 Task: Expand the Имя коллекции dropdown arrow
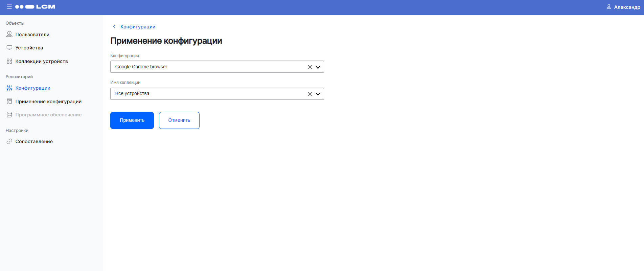[318, 94]
